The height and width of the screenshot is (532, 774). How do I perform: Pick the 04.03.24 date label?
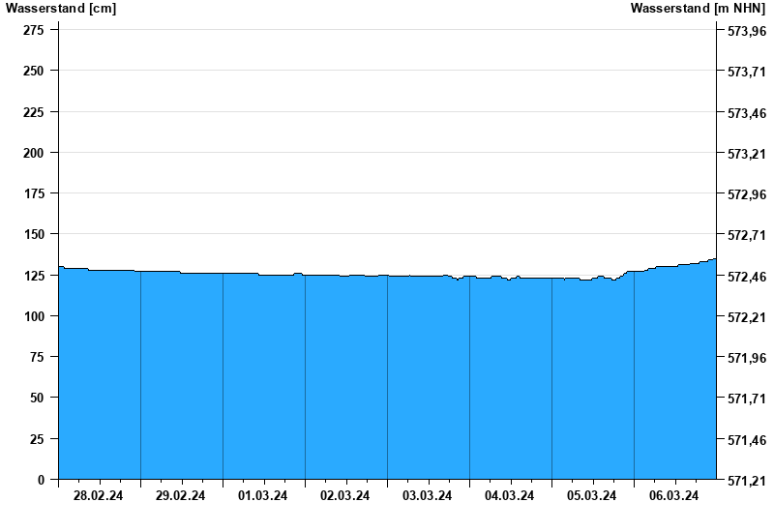(x=510, y=496)
